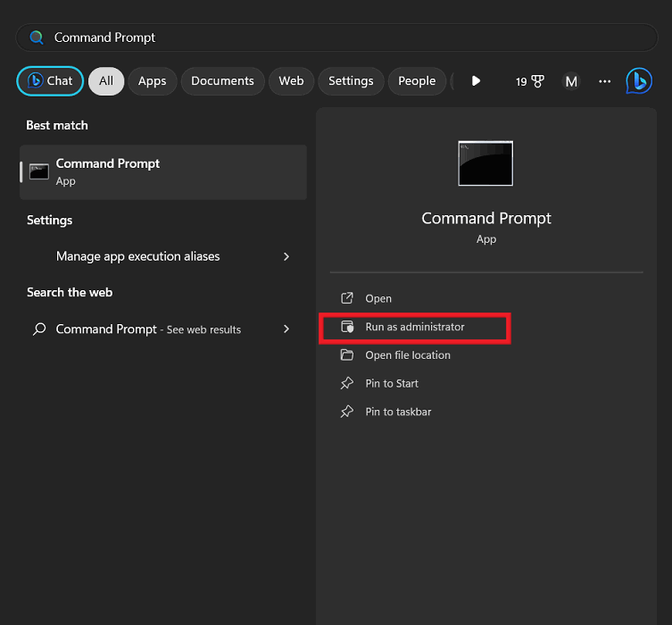This screenshot has height=625, width=672.
Task: Focus the search box with Command Prompt text
Action: coord(336,37)
